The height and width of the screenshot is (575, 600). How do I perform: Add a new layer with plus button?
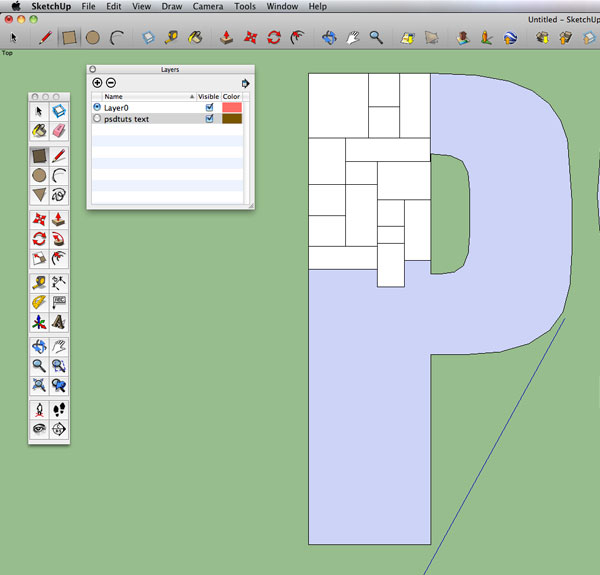coord(97,83)
